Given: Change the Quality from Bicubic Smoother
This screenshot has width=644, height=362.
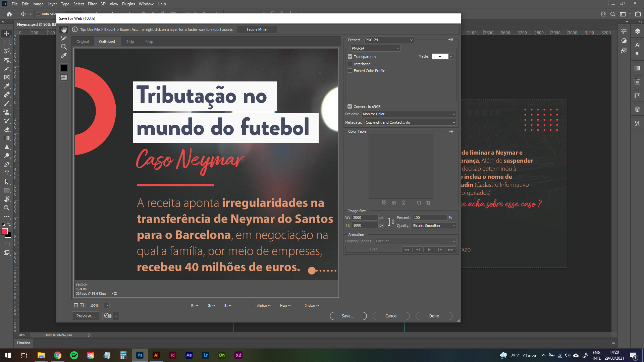Looking at the screenshot, I should pos(434,226).
